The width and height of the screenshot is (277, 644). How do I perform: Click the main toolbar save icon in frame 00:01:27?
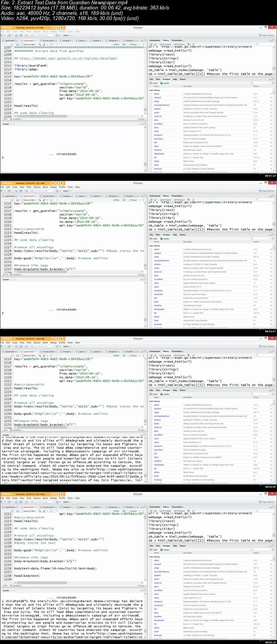pyautogui.click(x=16, y=35)
